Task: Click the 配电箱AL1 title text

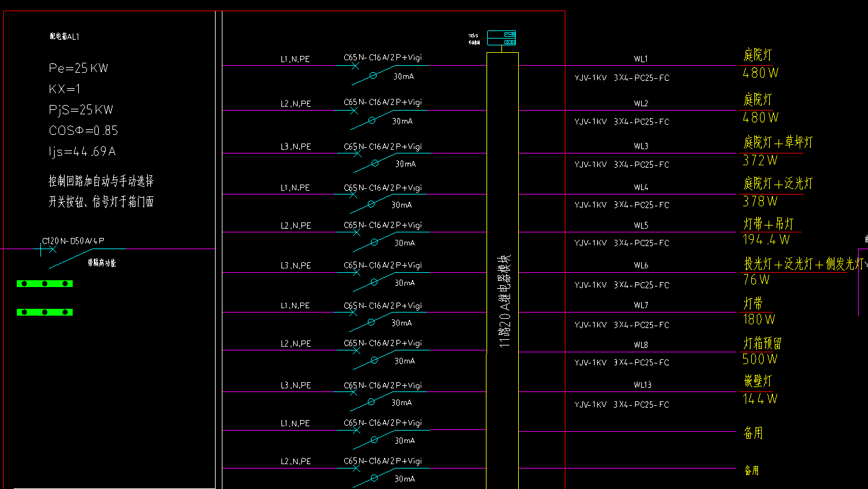Action: (x=65, y=37)
